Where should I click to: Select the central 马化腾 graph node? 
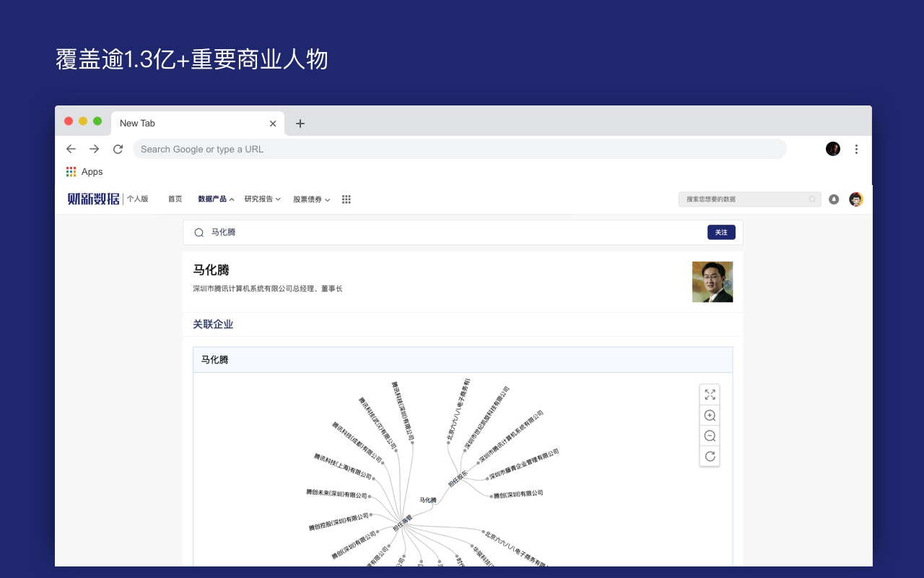coord(428,500)
